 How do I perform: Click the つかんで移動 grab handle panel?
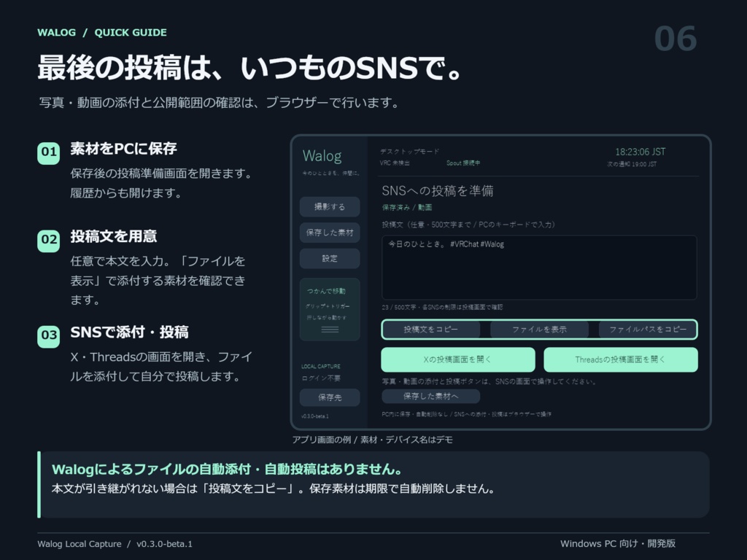[330, 309]
